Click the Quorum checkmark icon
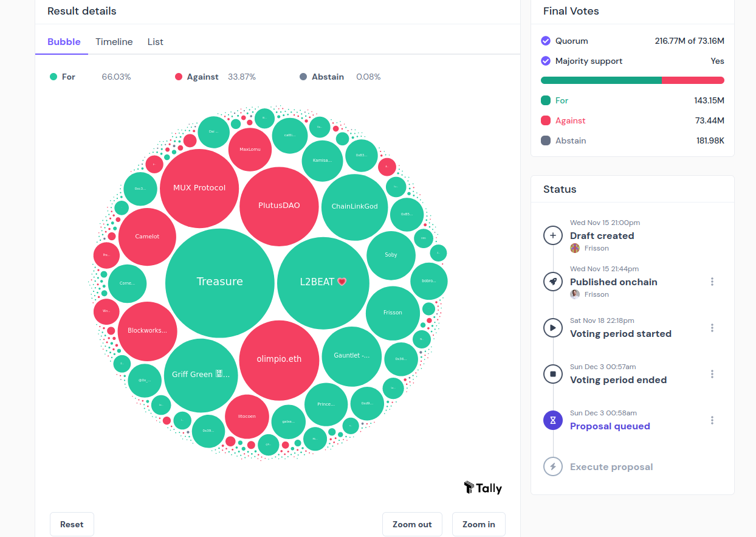This screenshot has height=537, width=756. tap(546, 41)
